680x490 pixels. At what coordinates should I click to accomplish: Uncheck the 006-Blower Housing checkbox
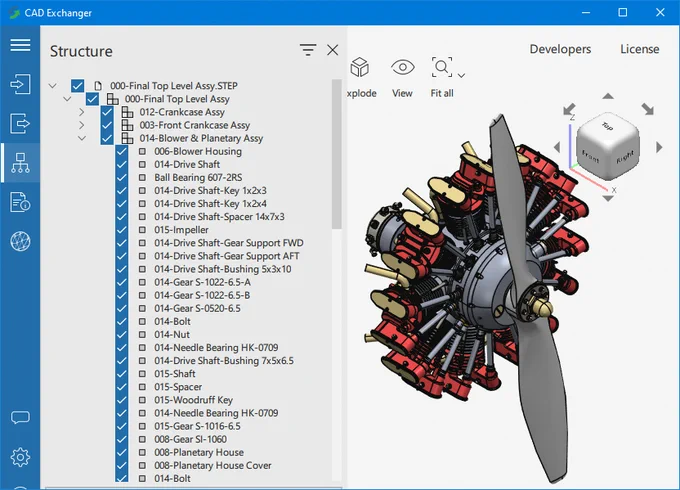[x=122, y=151]
